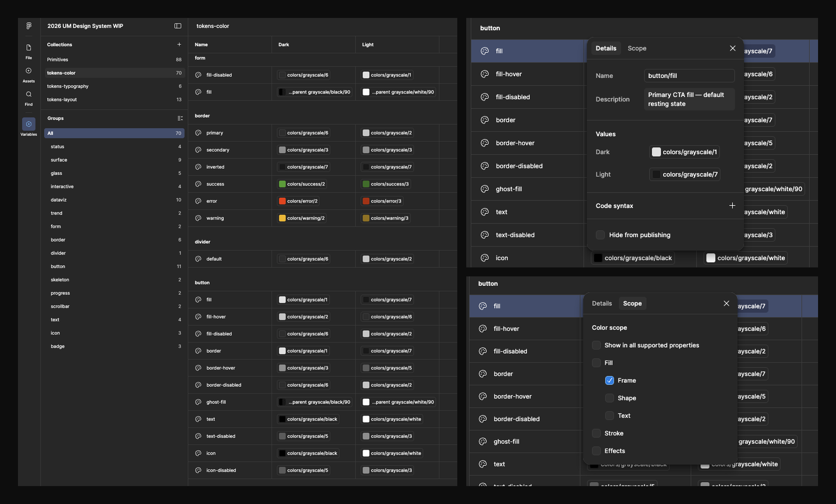Screen dimensions: 836x504
Task: Open the warning border Light value colors/warning/3
Action: click(x=386, y=218)
